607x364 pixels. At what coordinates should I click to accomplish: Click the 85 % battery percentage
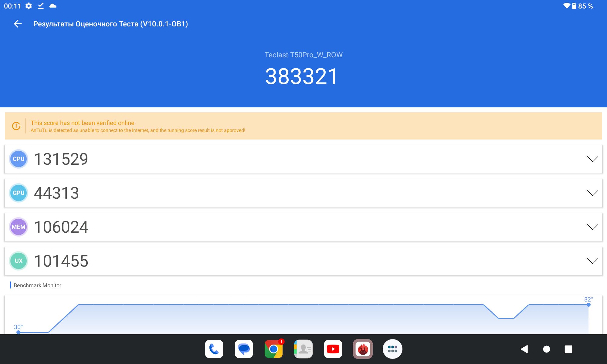[x=585, y=6]
